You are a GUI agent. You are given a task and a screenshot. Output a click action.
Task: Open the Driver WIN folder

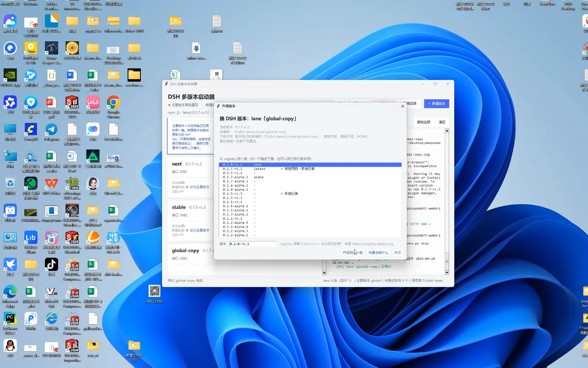[x=134, y=24]
